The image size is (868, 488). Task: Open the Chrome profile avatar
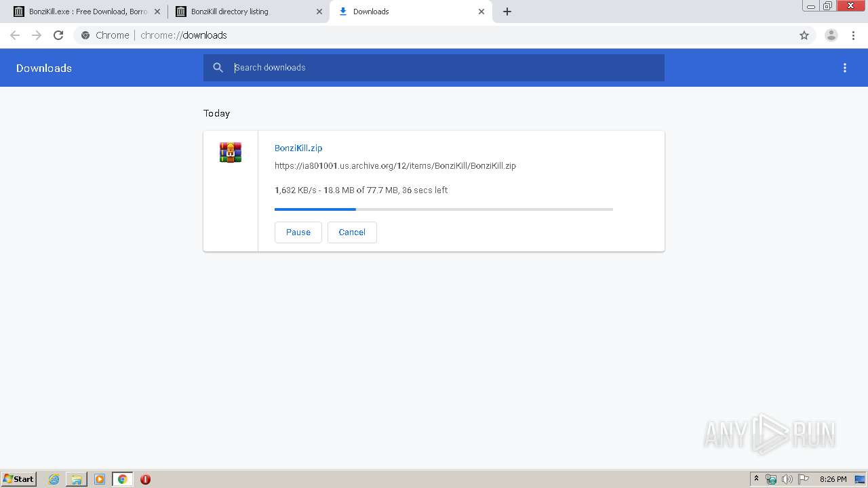tap(831, 35)
